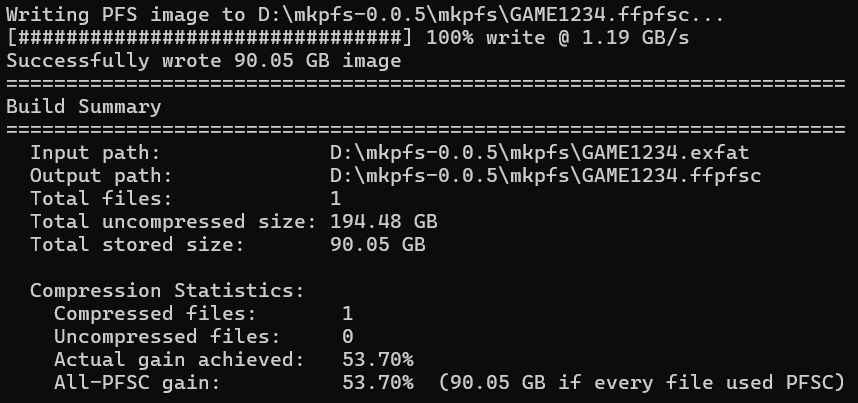This screenshot has width=858, height=403.
Task: Click the Uncompressed files count 0
Action: (x=347, y=336)
